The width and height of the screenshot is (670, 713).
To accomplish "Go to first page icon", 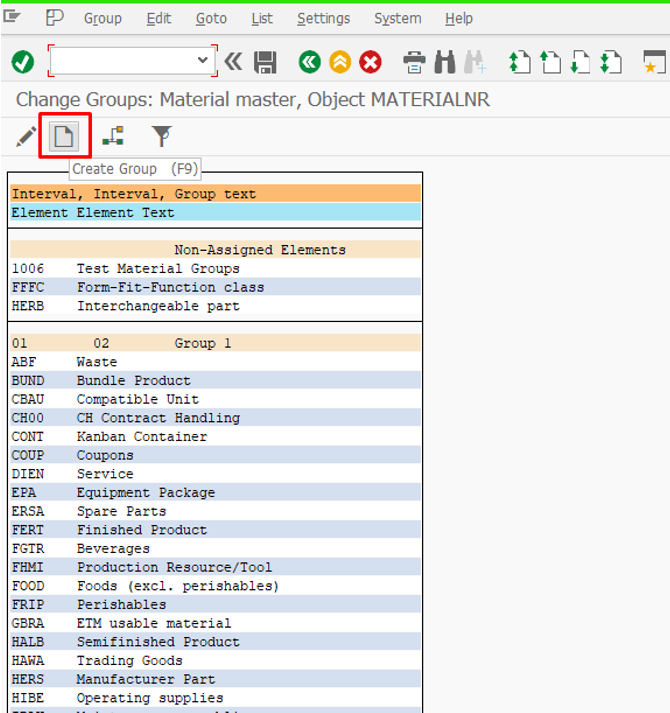I will click(520, 62).
